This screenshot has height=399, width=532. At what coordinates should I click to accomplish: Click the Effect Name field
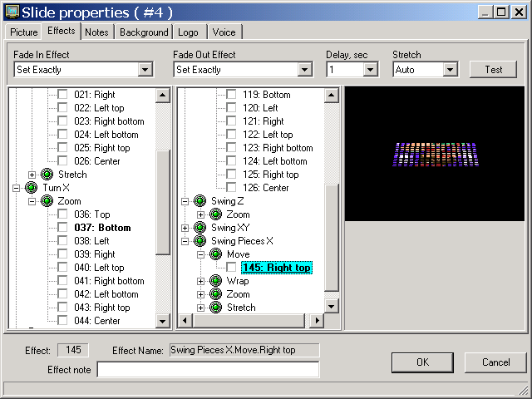click(244, 350)
